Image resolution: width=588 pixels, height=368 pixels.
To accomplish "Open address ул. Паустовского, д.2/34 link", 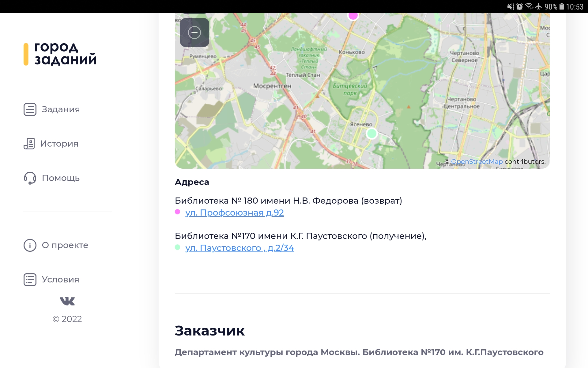I will pyautogui.click(x=240, y=248).
